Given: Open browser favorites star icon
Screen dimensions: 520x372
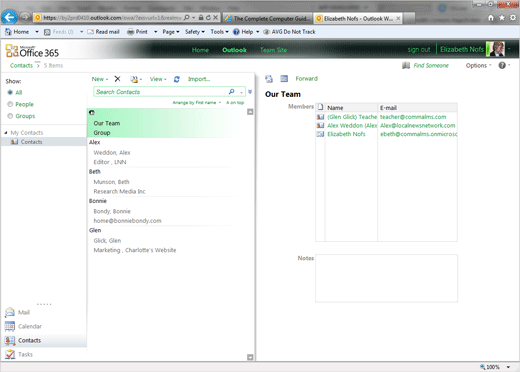Looking at the screenshot, I should pyautogui.click(x=502, y=18).
